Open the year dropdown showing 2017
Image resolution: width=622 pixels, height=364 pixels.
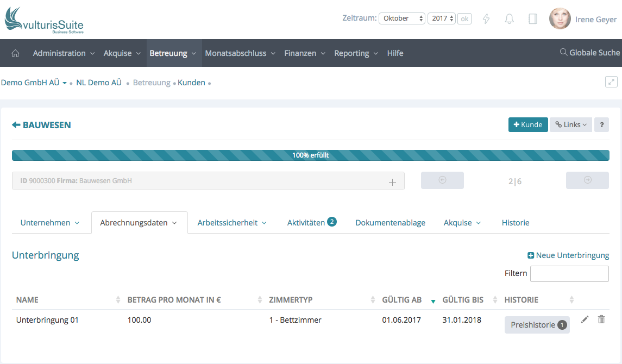click(442, 18)
